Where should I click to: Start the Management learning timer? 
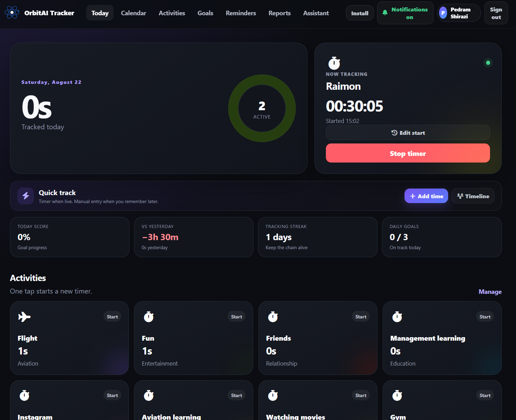pyautogui.click(x=485, y=317)
